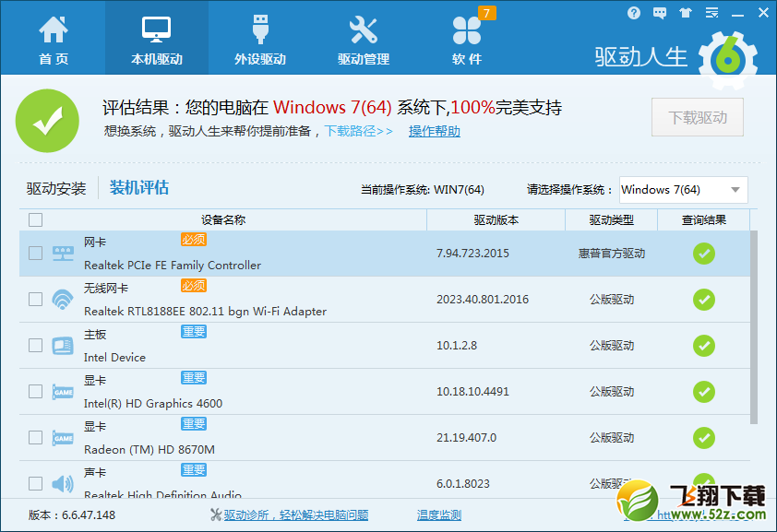Click the 重要 badge on Radeon row
Viewport: 777px width, 532px height.
click(x=193, y=423)
